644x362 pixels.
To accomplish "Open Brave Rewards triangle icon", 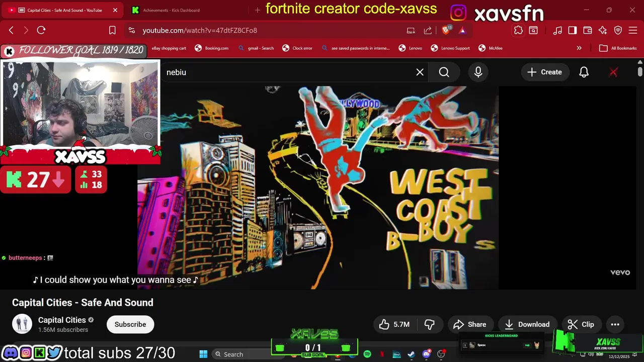I will 462,30.
